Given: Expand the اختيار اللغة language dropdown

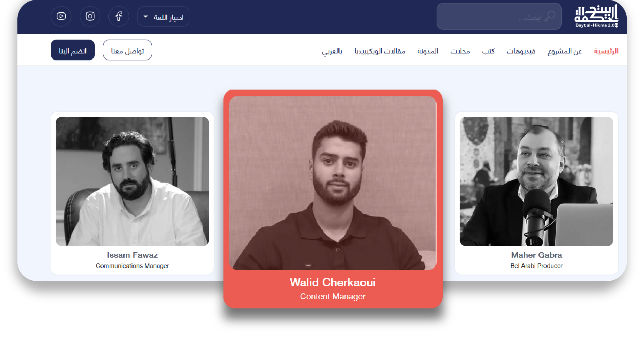Looking at the screenshot, I should click(x=163, y=17).
